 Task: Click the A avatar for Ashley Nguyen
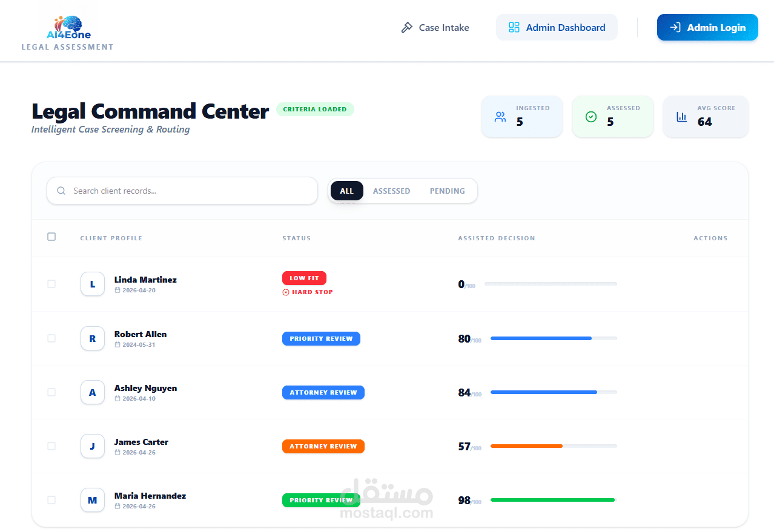[93, 392]
